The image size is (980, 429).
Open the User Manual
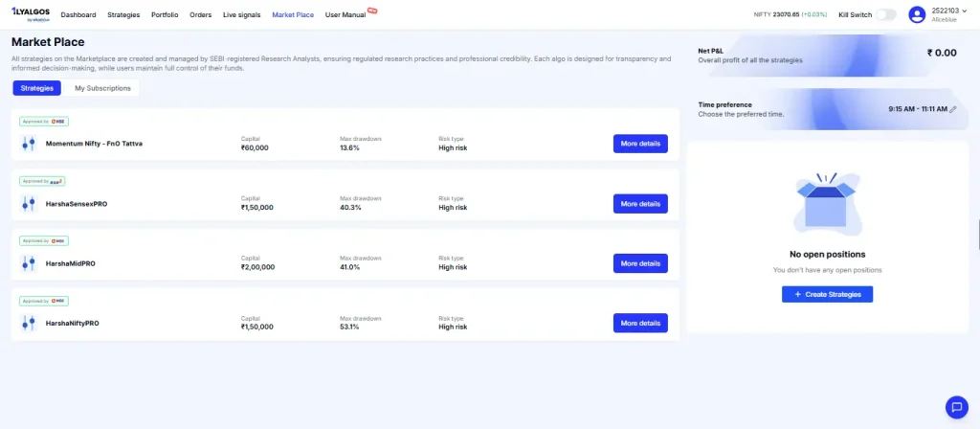tap(345, 14)
